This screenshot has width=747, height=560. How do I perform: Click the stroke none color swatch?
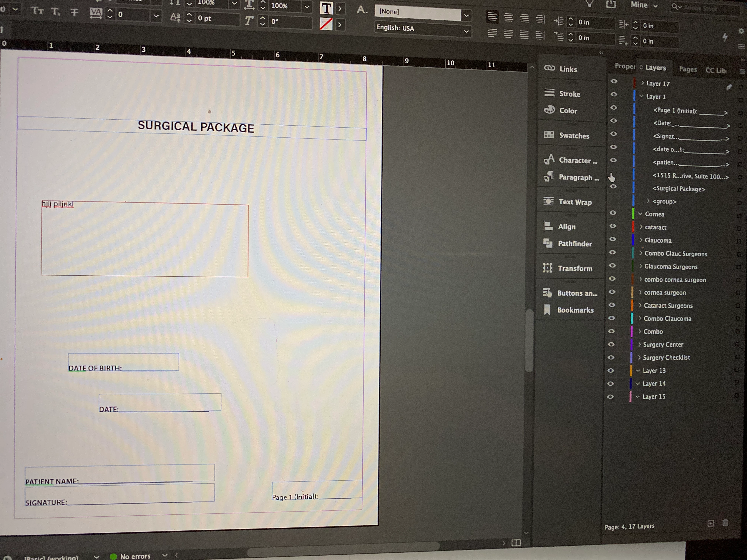pos(326,24)
